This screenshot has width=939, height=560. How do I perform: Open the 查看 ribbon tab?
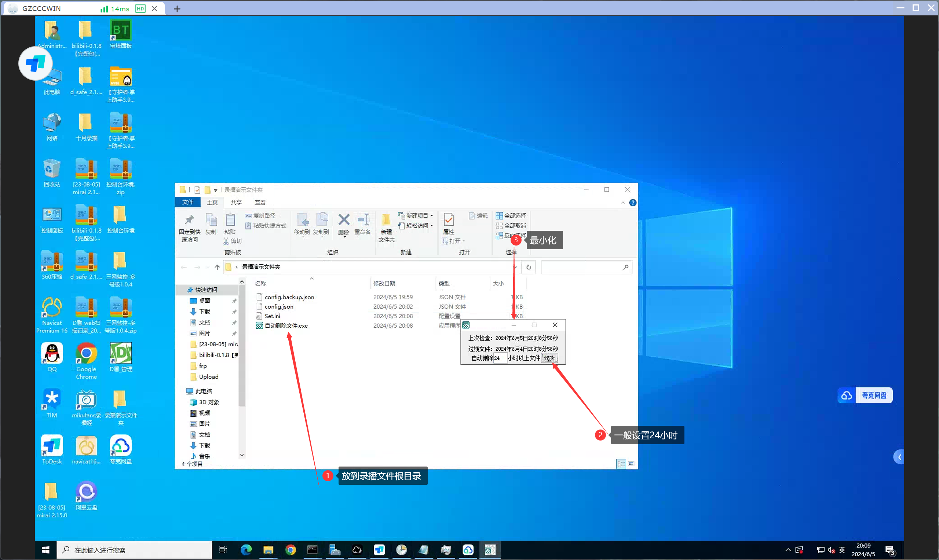point(260,203)
